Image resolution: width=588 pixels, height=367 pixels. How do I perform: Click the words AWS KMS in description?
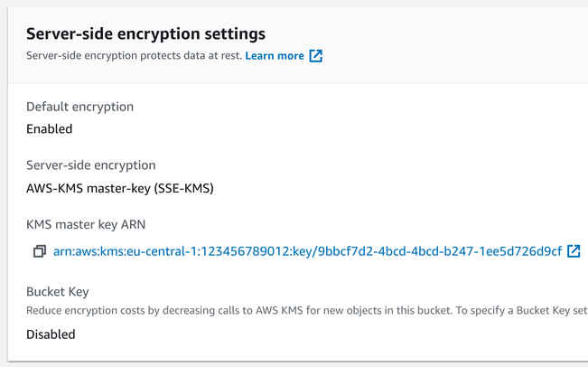(x=279, y=311)
